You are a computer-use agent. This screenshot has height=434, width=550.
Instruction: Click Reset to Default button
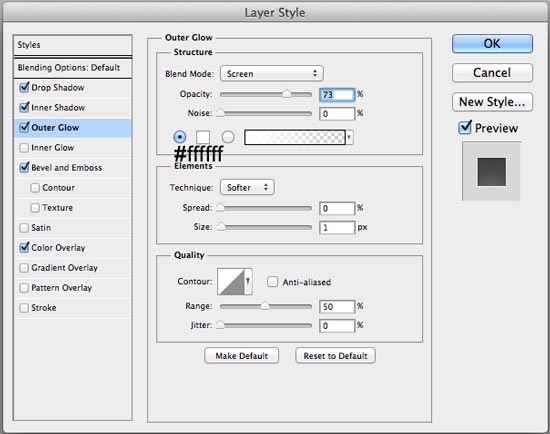[x=335, y=356]
